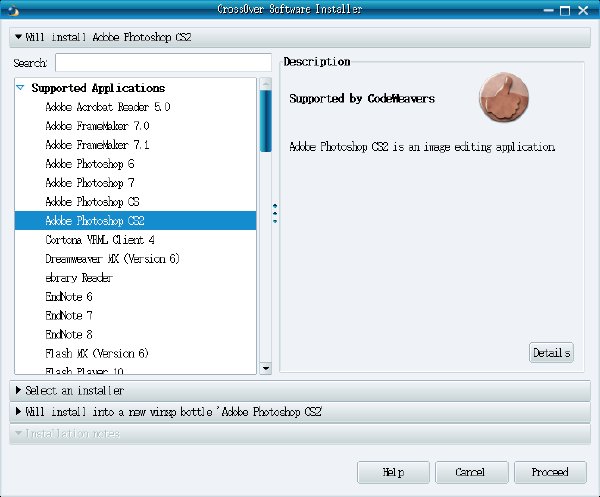Select ebrary Reader

pos(135,277)
